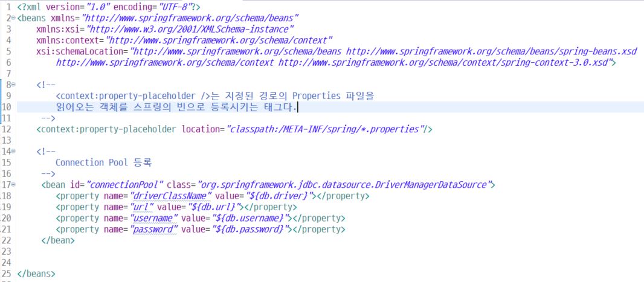Click the xmlns:context attribute name

coord(68,40)
